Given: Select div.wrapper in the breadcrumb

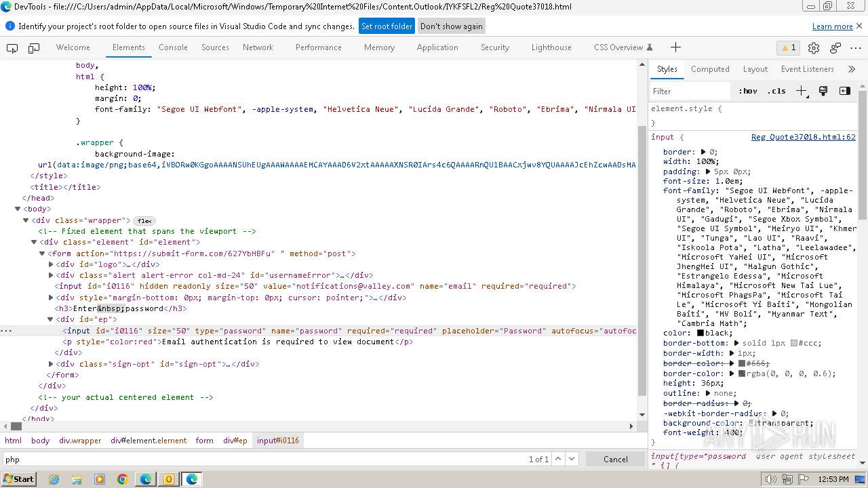Looking at the screenshot, I should (x=80, y=441).
